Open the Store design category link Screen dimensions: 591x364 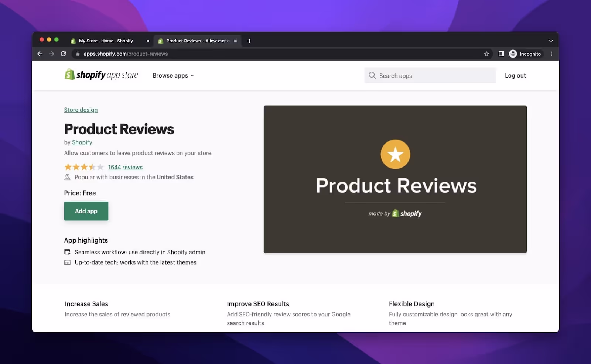[x=81, y=110]
